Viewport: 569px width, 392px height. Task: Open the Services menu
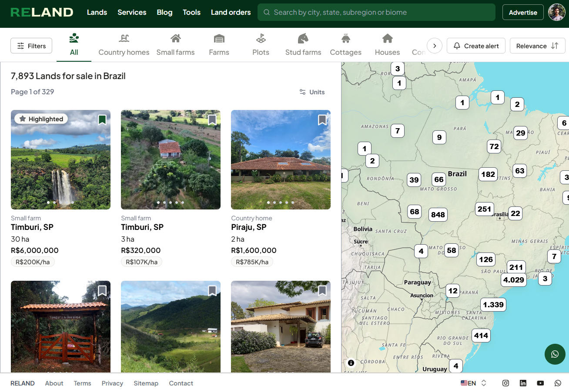(132, 12)
